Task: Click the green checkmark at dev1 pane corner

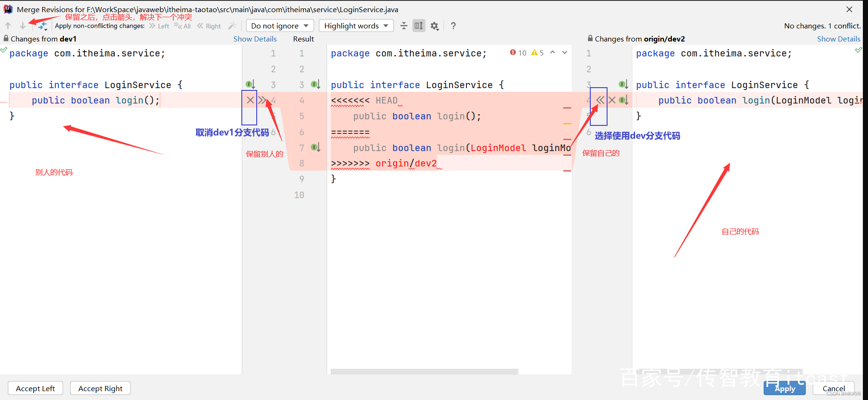Action: [x=4, y=49]
